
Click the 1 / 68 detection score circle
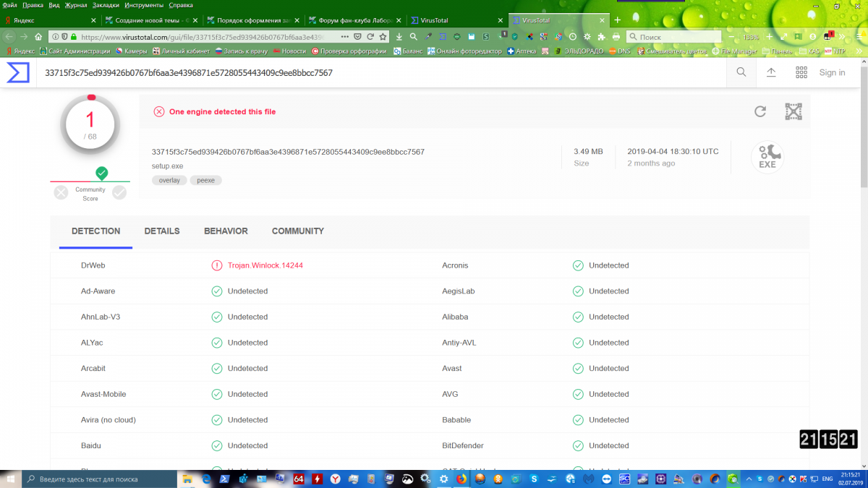click(90, 124)
